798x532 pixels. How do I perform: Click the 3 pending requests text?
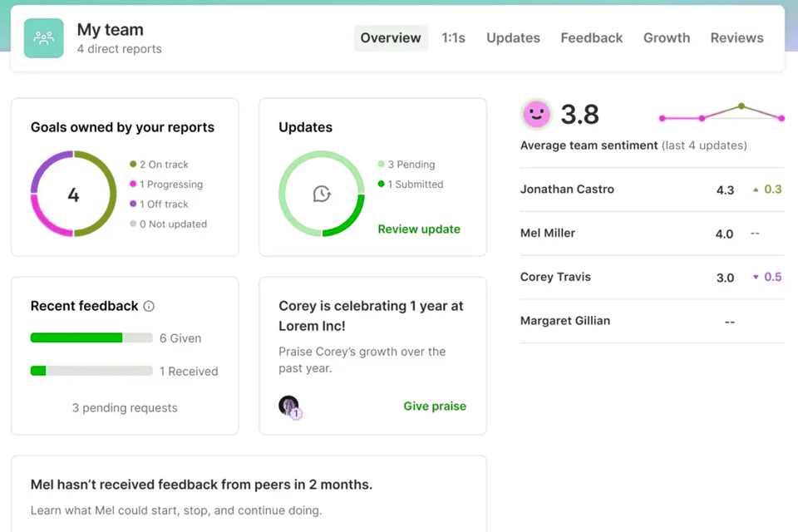click(125, 408)
